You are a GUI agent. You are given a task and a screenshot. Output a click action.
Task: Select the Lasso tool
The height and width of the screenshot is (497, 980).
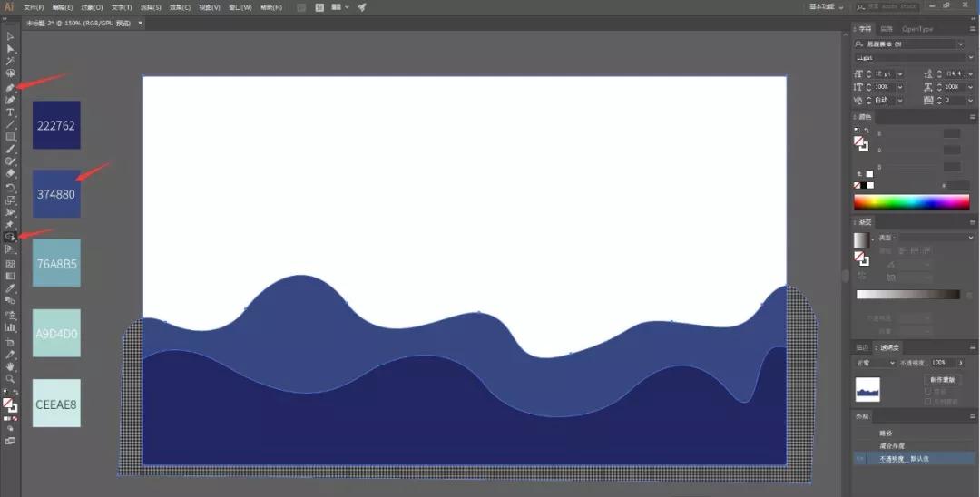10,73
